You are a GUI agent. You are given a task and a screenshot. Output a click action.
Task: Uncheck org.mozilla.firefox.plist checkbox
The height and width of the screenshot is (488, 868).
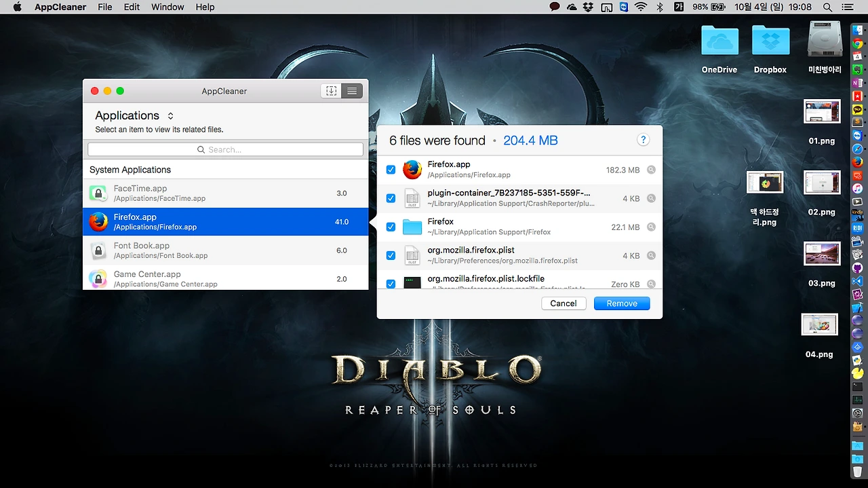391,255
